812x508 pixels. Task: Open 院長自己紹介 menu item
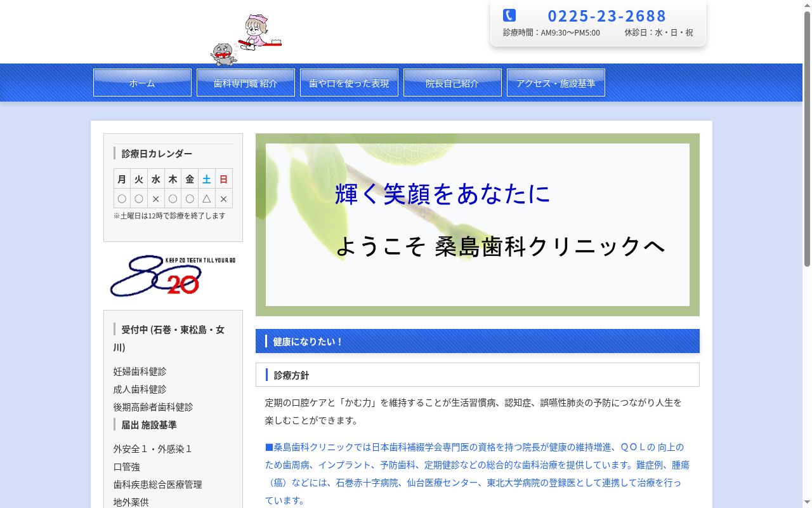point(452,83)
